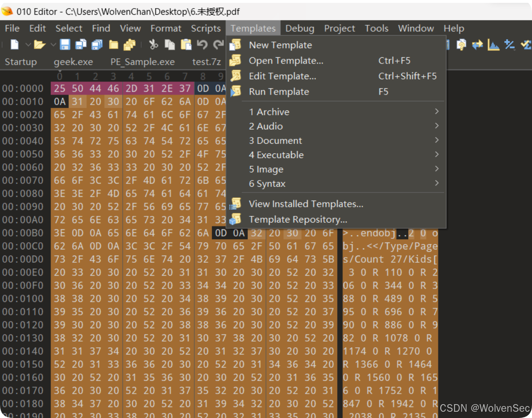Click the single closed folder toolbar icon
This screenshot has height=418, width=532.
[113, 44]
